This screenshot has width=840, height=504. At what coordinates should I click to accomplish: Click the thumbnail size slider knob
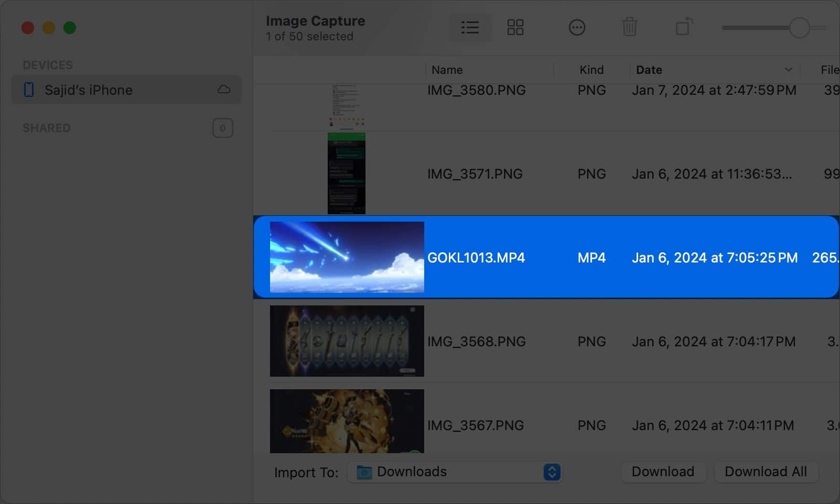[x=800, y=28]
